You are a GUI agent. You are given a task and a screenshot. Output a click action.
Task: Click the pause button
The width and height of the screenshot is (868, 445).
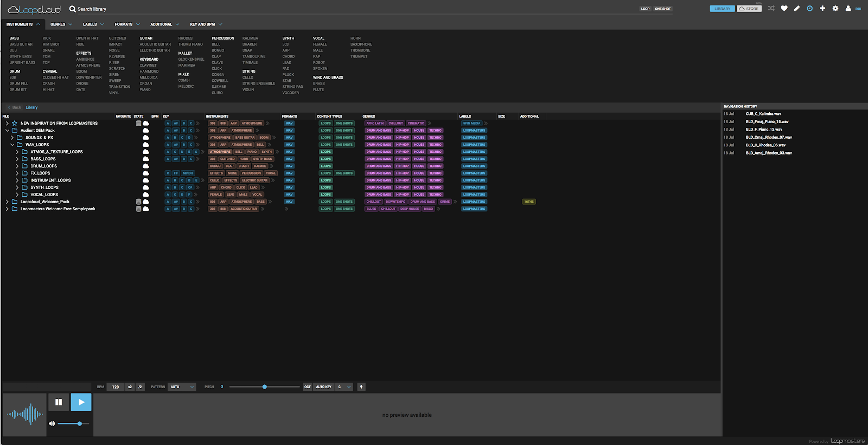[x=59, y=402]
